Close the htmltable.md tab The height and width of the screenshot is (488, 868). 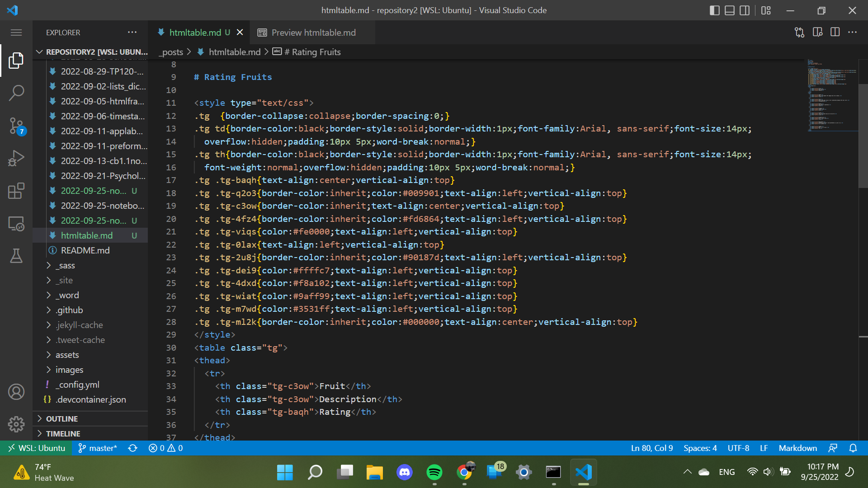240,33
